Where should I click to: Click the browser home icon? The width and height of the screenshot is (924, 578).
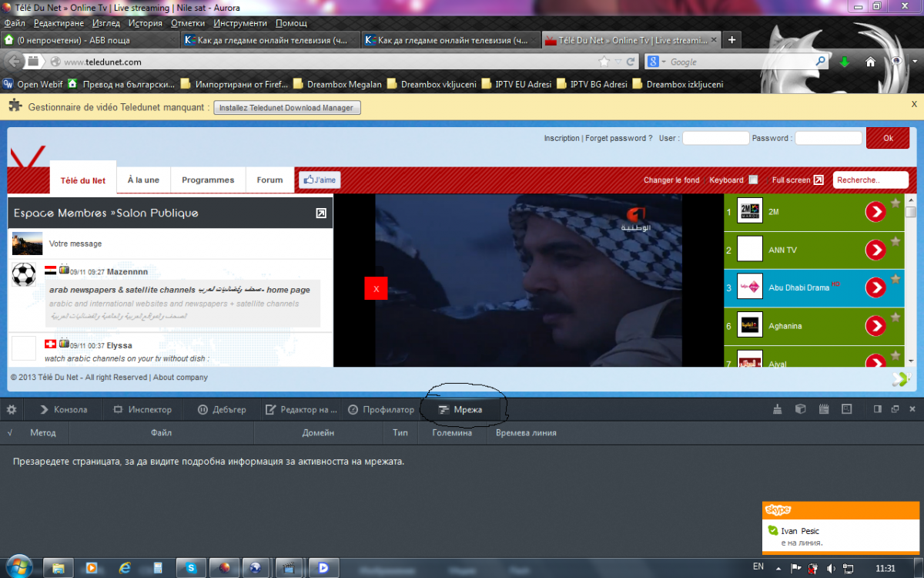pos(871,62)
